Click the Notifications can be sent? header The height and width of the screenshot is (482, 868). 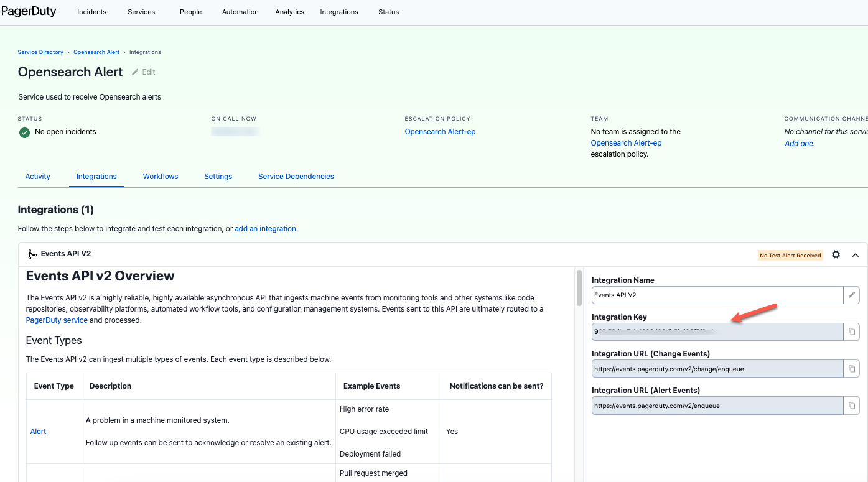click(x=497, y=386)
